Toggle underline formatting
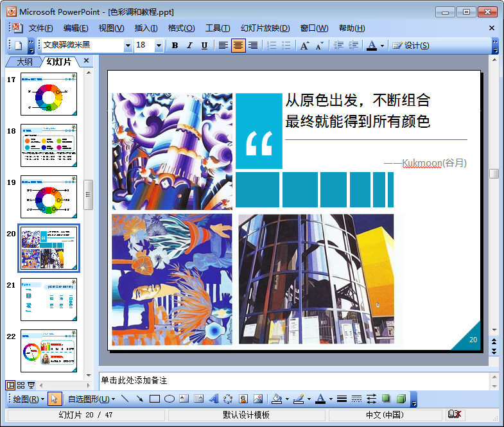 (x=204, y=46)
